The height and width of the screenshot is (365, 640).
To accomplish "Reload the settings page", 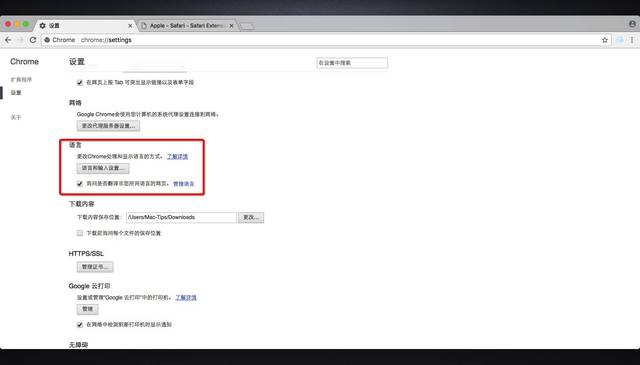I will pos(33,40).
